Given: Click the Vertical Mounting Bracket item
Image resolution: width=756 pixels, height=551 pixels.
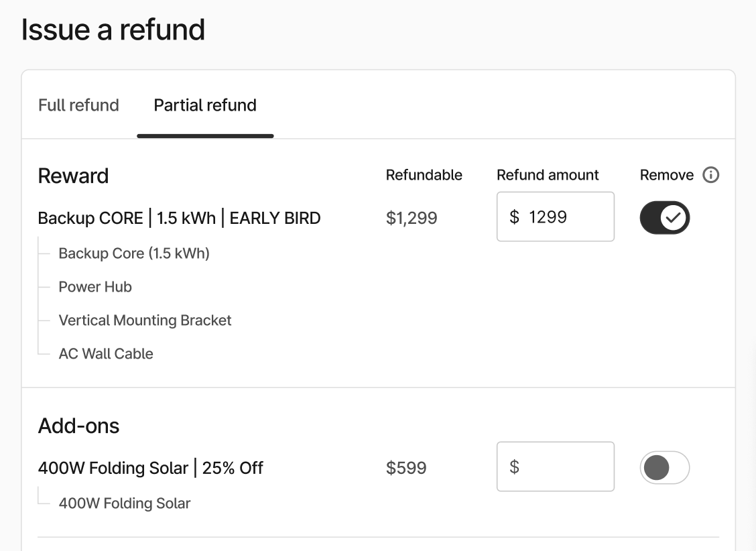Looking at the screenshot, I should point(145,320).
